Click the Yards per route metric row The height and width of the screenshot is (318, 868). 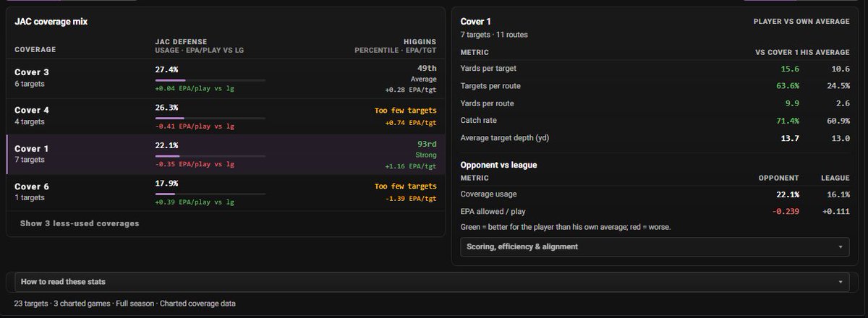655,103
